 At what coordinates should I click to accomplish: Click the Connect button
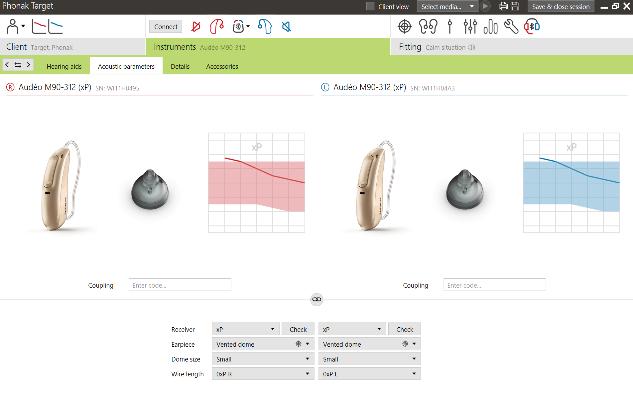(166, 27)
